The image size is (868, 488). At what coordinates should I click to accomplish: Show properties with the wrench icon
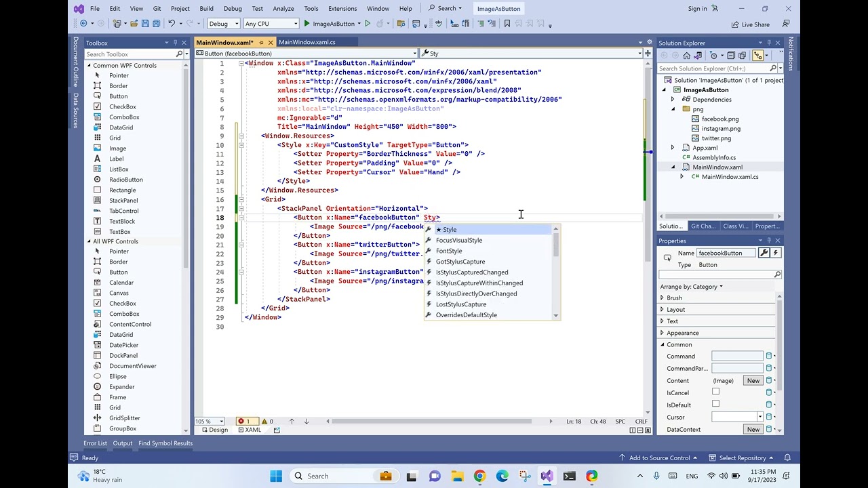pyautogui.click(x=764, y=253)
